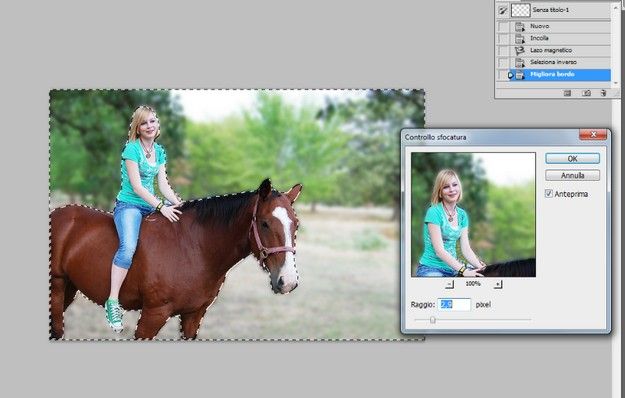The height and width of the screenshot is (398, 625).
Task: Toggle the Anteprima checkbox
Action: [549, 194]
